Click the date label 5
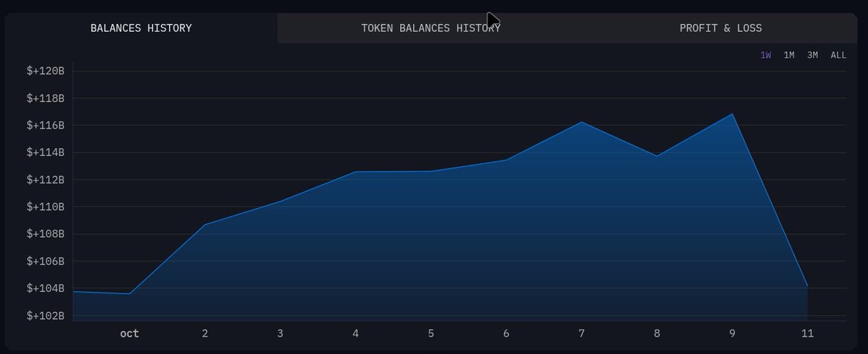Viewport: 868px width, 354px height. 431,334
